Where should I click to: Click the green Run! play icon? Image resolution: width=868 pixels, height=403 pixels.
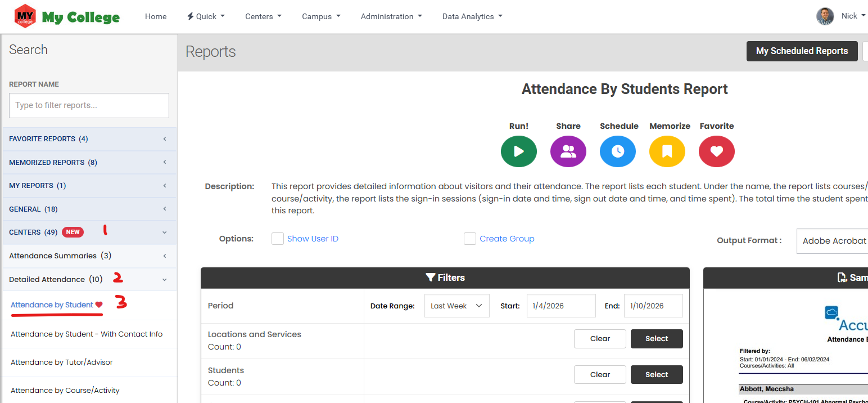tap(518, 151)
